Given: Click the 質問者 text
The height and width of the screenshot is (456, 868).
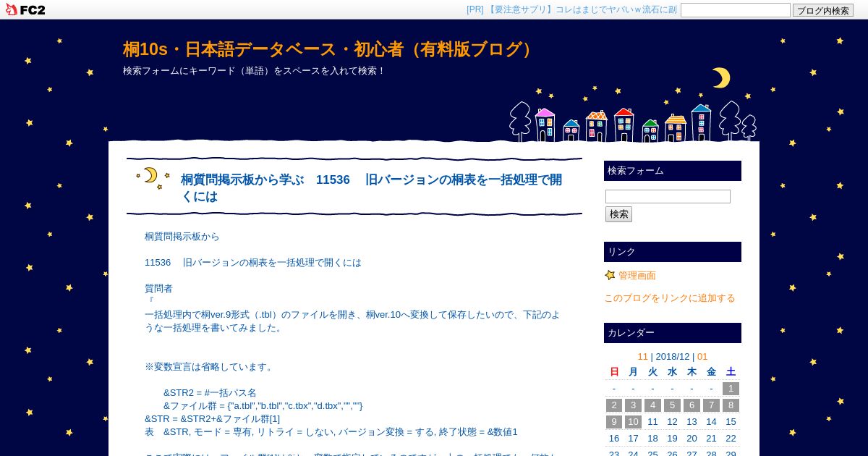Looking at the screenshot, I should (158, 289).
